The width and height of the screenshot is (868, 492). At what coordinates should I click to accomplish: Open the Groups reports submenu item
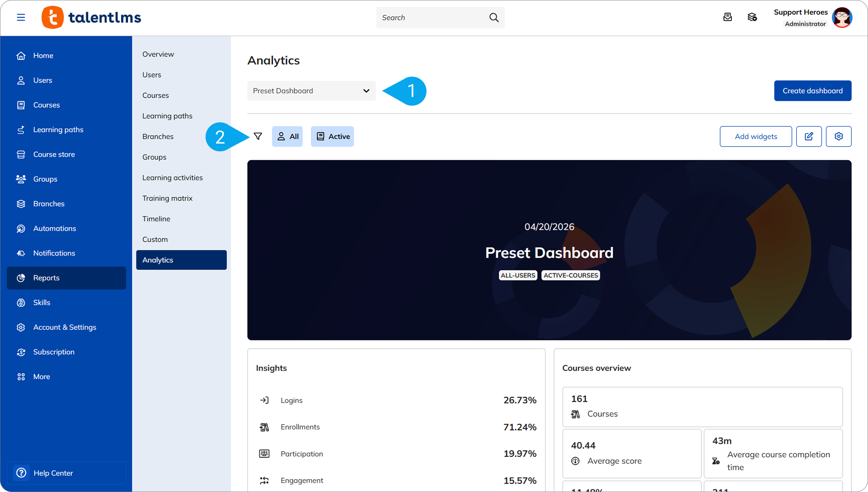coord(154,157)
